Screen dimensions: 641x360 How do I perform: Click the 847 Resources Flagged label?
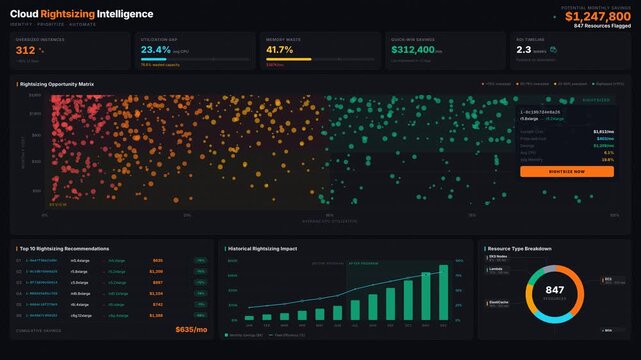(x=602, y=26)
